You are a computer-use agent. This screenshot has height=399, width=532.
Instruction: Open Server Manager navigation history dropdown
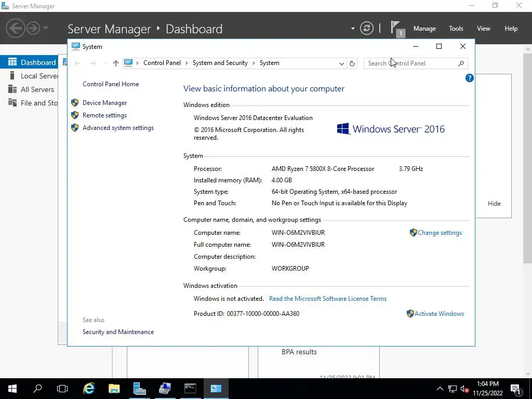46,28
